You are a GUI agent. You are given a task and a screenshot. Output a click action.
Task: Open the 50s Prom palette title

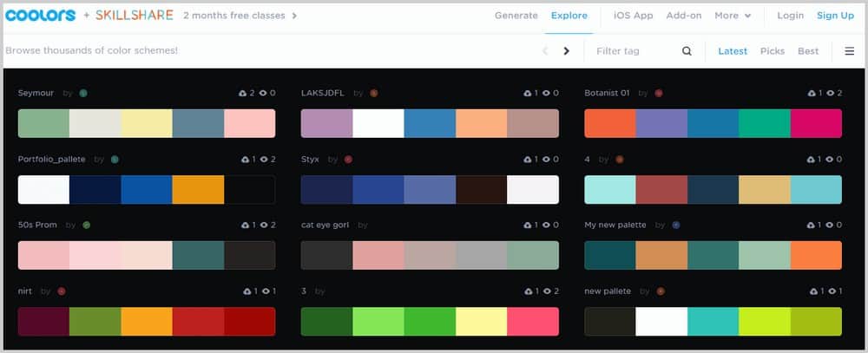(37, 226)
